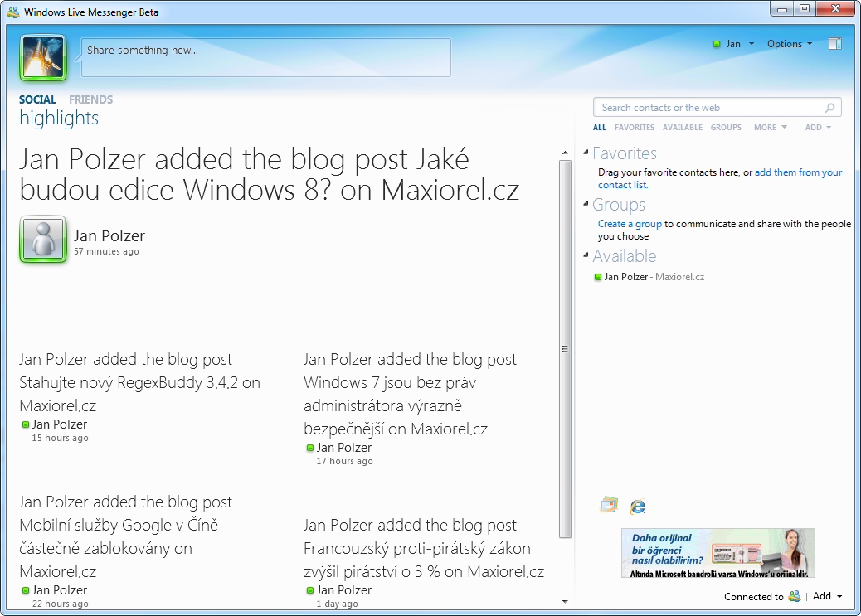
Task: Click the 57 minutes ago timestamp
Action: point(106,251)
